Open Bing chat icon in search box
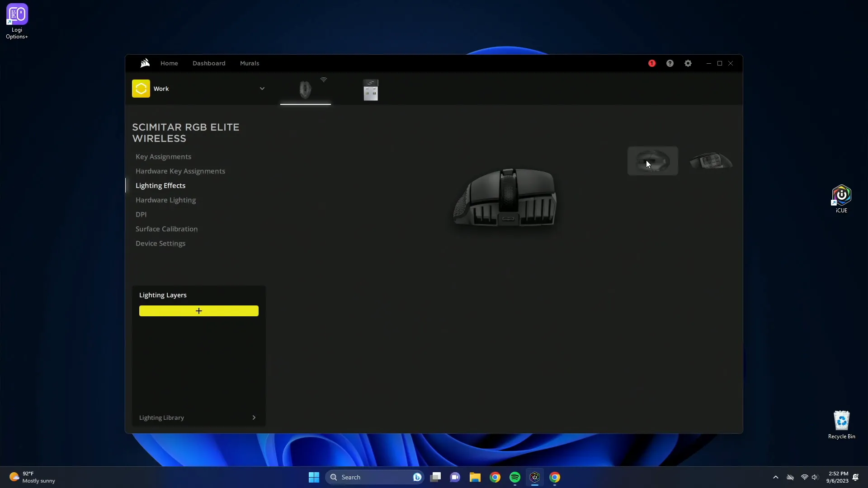 click(417, 477)
